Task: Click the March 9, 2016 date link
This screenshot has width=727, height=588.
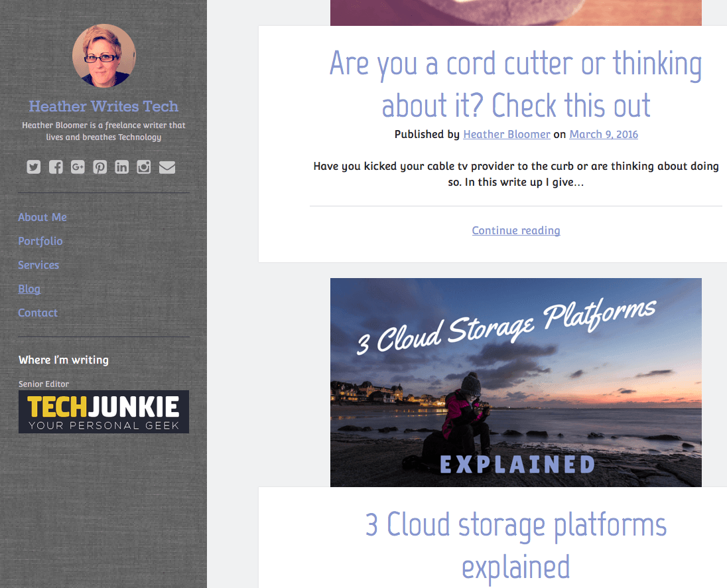Action: [x=604, y=134]
